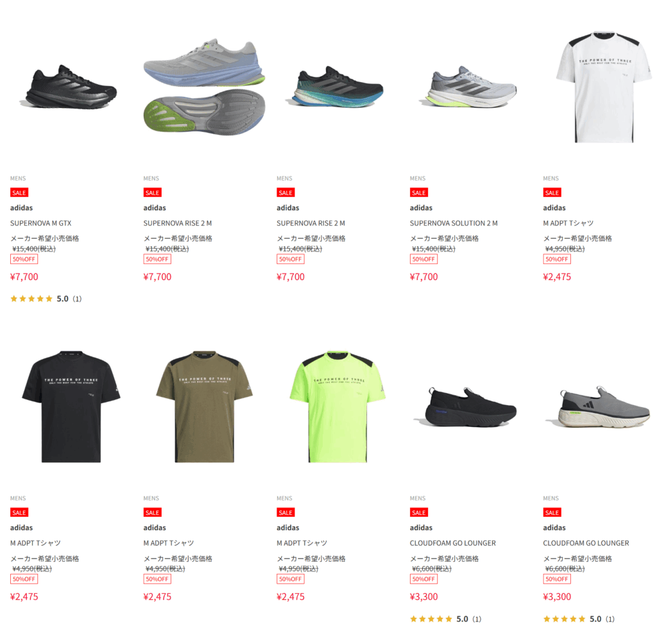Open the white M ADPT T-shirt image
This screenshot has height=644, width=657.
(x=604, y=87)
